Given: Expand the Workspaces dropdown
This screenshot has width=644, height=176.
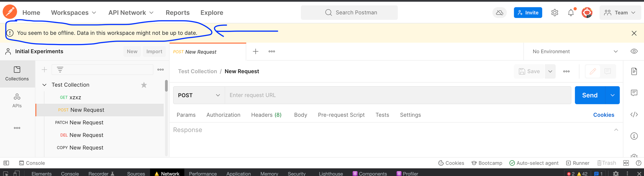Looking at the screenshot, I should pyautogui.click(x=73, y=13).
